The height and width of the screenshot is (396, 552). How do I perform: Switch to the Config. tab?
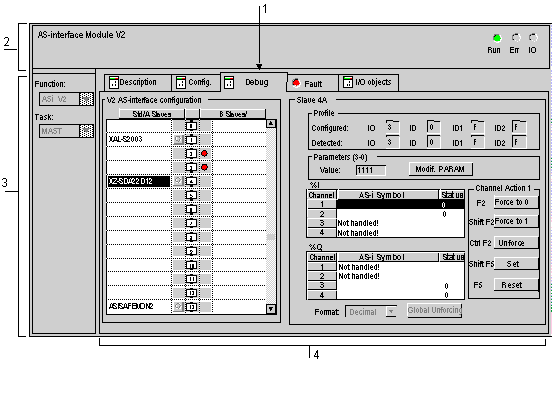pos(196,82)
